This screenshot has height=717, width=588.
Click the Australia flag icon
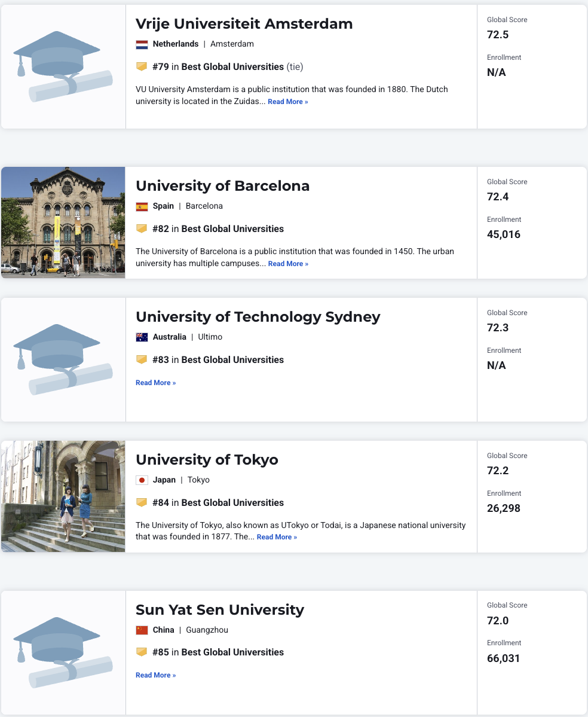point(142,337)
